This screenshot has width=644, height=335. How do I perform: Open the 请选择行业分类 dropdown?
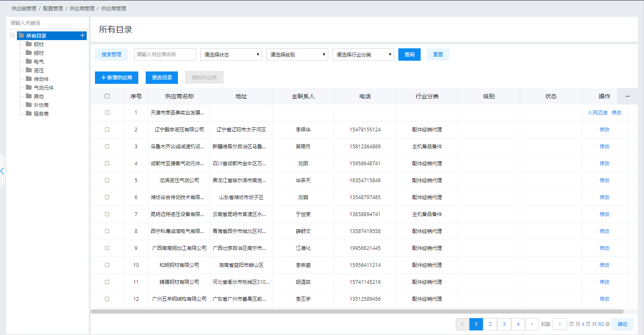363,55
